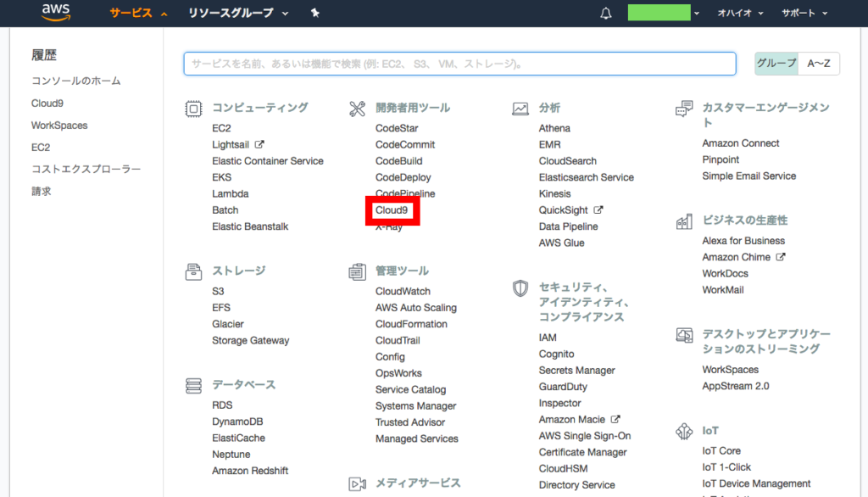
Task: Open コストエクスプローラー from history
Action: tap(86, 169)
